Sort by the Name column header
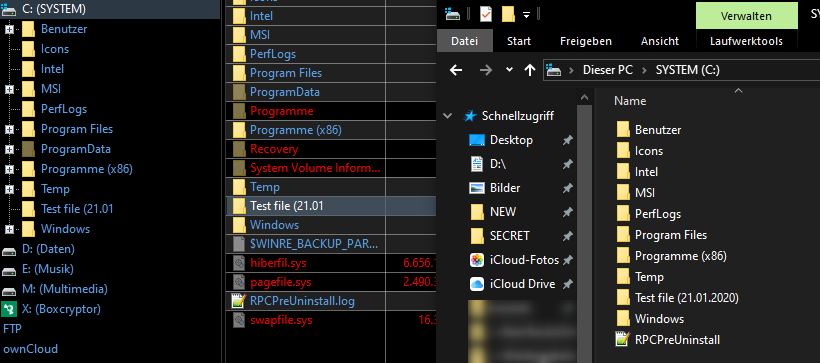This screenshot has width=820, height=363. [x=630, y=101]
